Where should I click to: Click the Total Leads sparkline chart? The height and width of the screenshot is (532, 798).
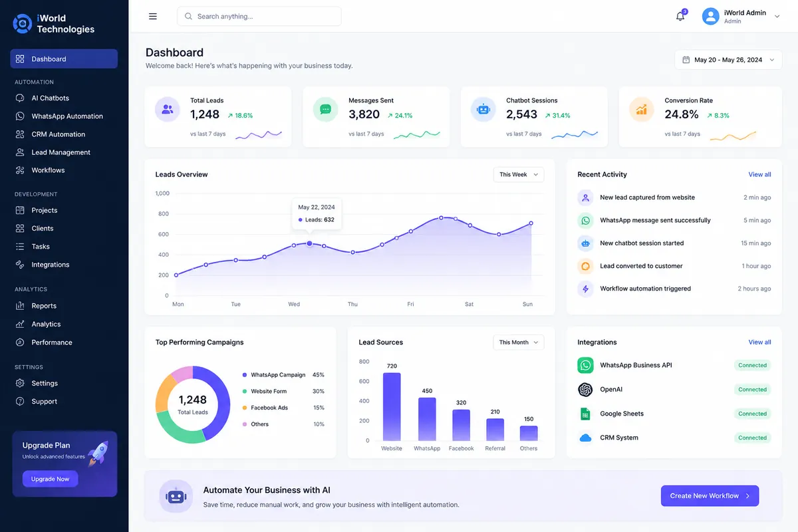[259, 134]
